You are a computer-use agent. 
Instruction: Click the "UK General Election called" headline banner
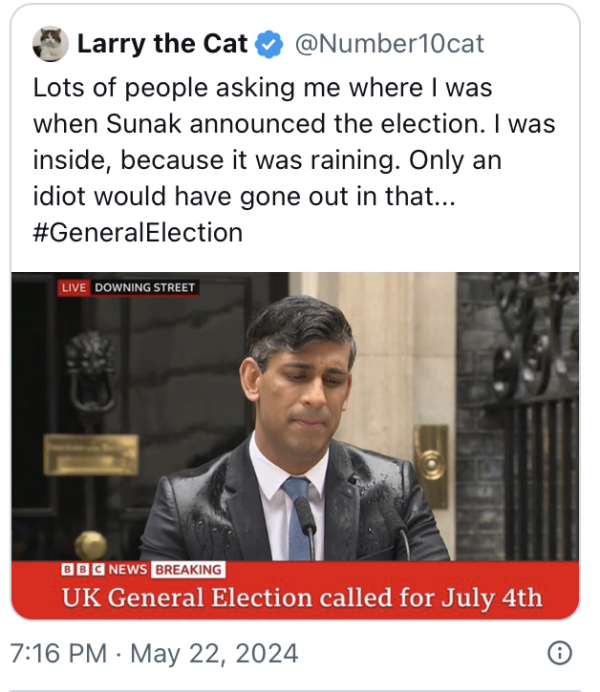tap(301, 599)
